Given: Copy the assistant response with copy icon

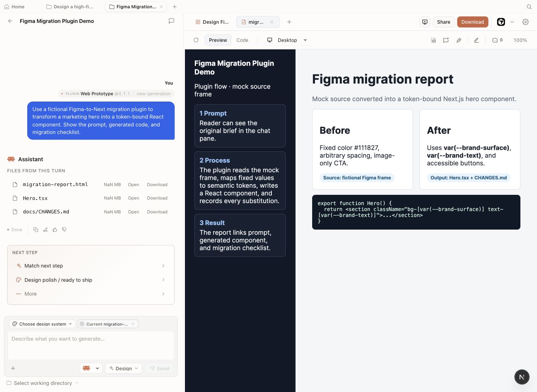Looking at the screenshot, I should [36, 230].
